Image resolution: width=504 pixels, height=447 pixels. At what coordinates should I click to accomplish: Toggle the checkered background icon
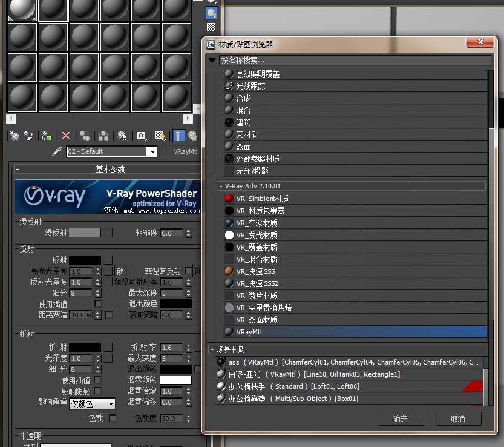click(211, 27)
